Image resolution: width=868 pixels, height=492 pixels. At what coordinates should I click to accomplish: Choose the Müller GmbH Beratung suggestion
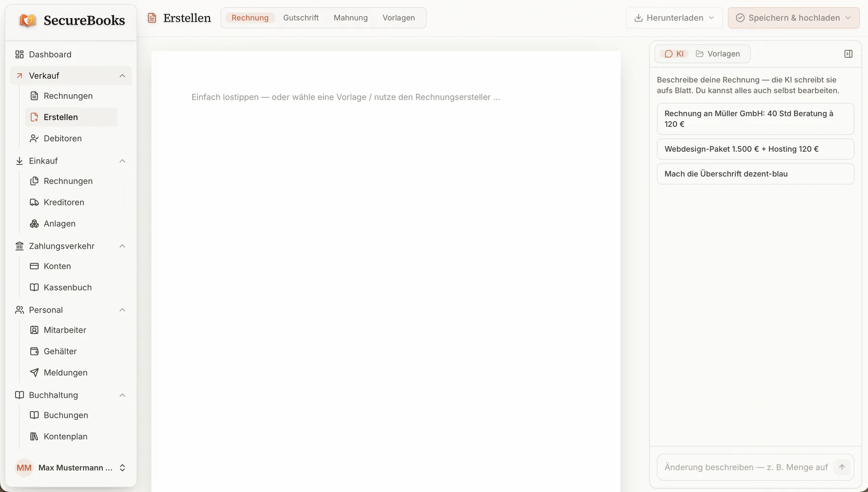(755, 119)
